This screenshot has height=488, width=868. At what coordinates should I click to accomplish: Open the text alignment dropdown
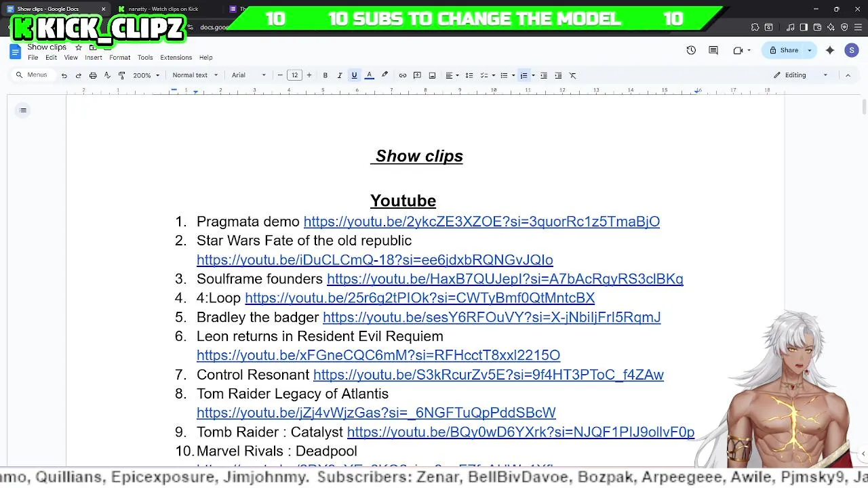452,75
